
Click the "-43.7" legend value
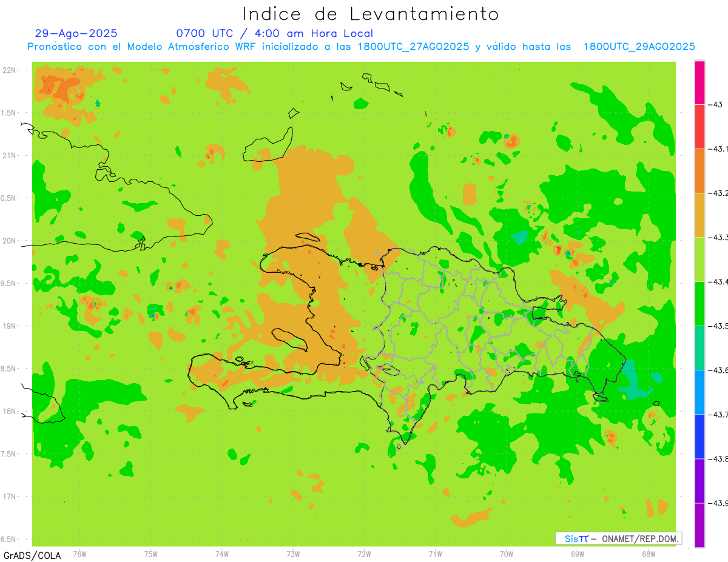pos(719,415)
